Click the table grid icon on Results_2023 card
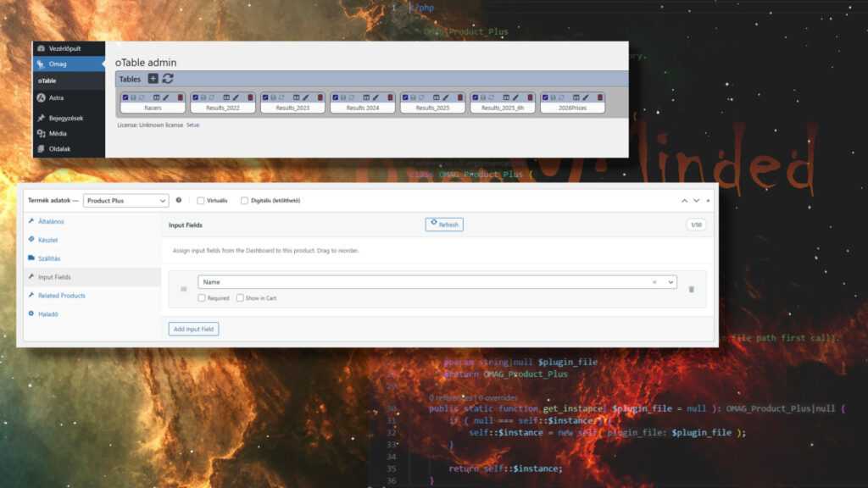The width and height of the screenshot is (868, 488). [296, 97]
